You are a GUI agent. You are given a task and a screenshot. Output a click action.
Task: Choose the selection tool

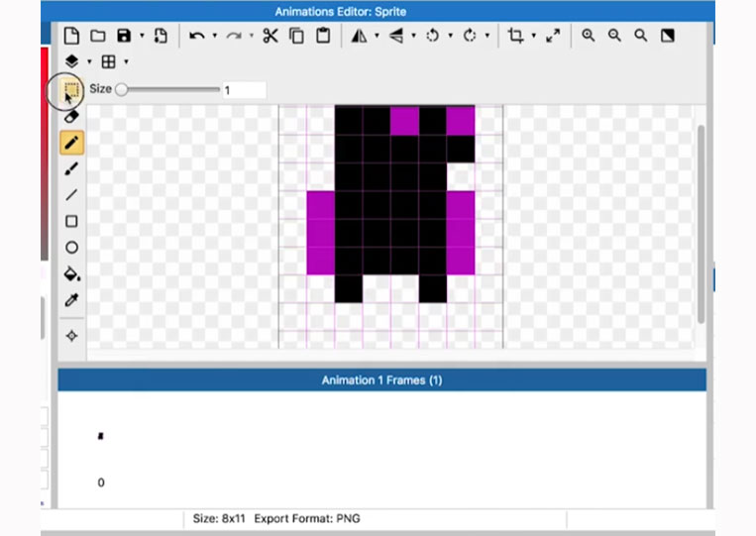71,90
